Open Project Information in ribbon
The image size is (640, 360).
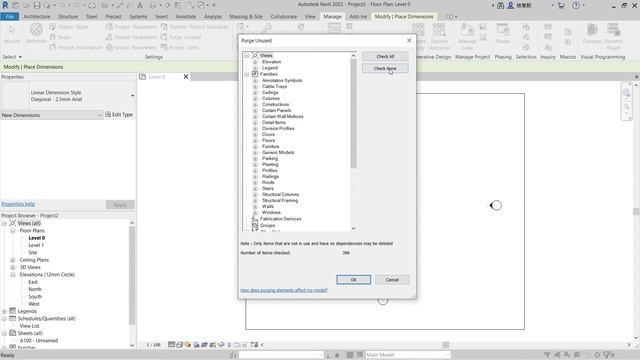pyautogui.click(x=76, y=47)
